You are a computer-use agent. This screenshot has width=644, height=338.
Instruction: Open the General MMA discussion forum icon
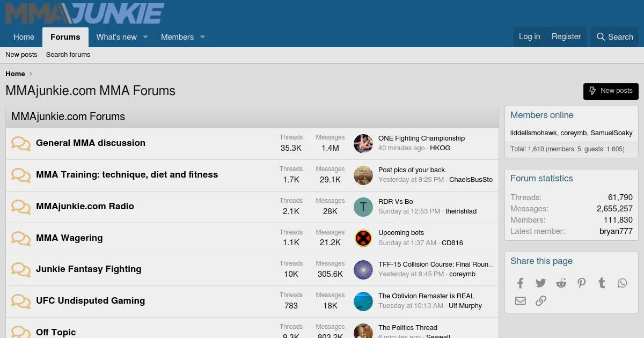pos(21,144)
